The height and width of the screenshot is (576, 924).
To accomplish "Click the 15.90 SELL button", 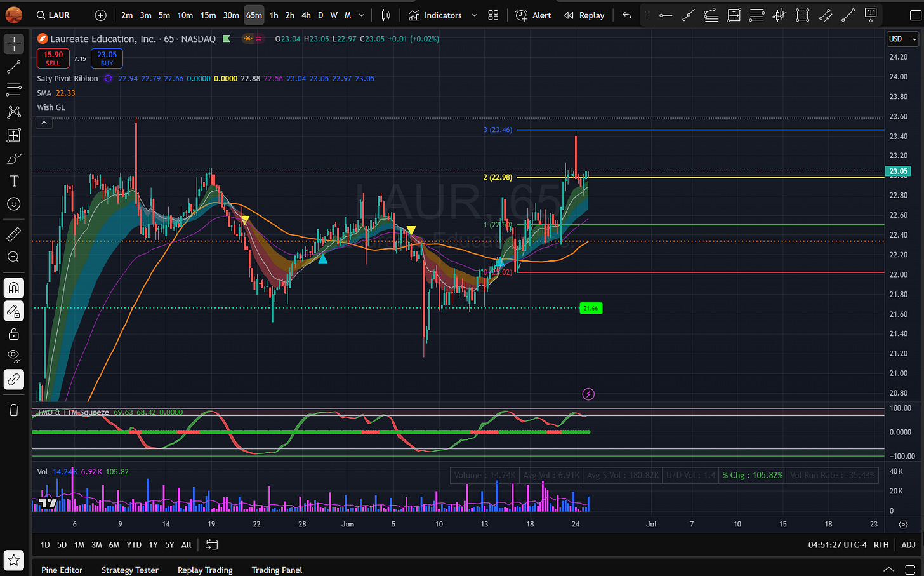I will tap(53, 58).
